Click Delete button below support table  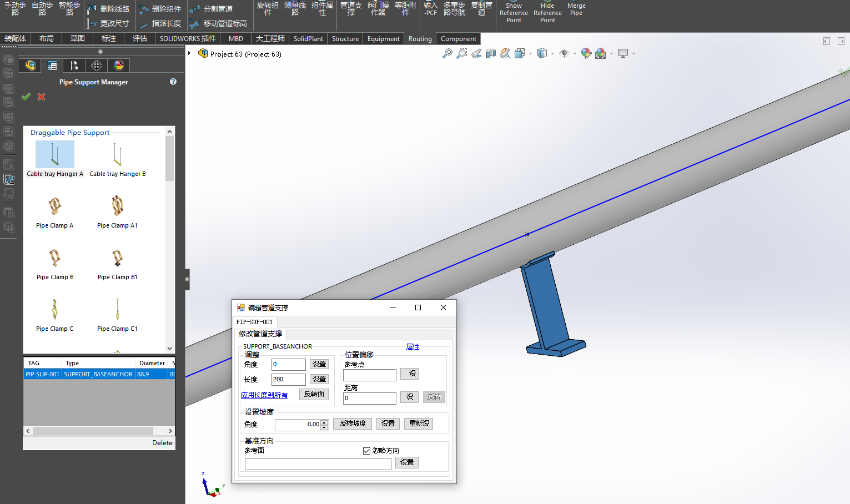[x=163, y=443]
